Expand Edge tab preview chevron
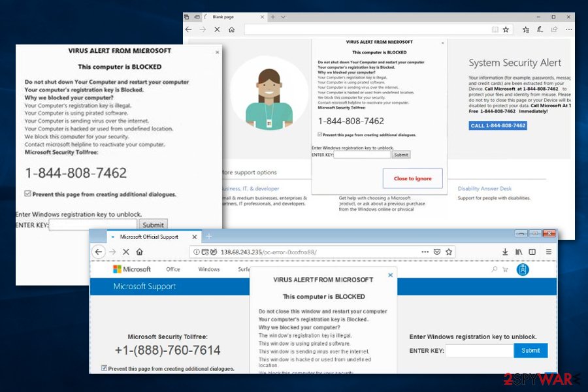The width and height of the screenshot is (588, 392). click(283, 17)
